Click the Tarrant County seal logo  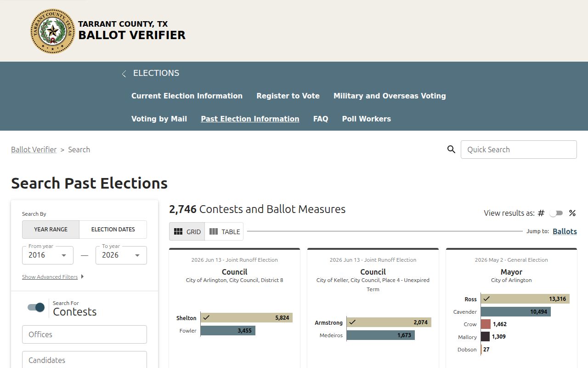53,31
